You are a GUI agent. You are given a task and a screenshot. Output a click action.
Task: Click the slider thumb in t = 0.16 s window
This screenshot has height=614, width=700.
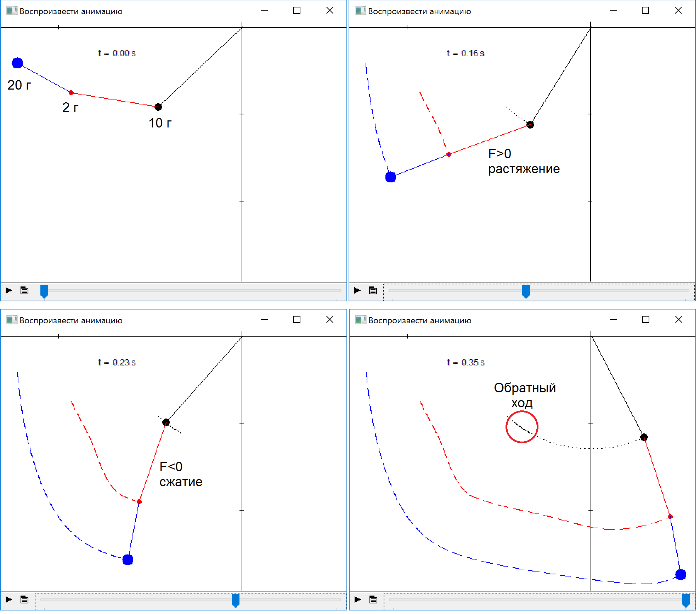coord(526,291)
